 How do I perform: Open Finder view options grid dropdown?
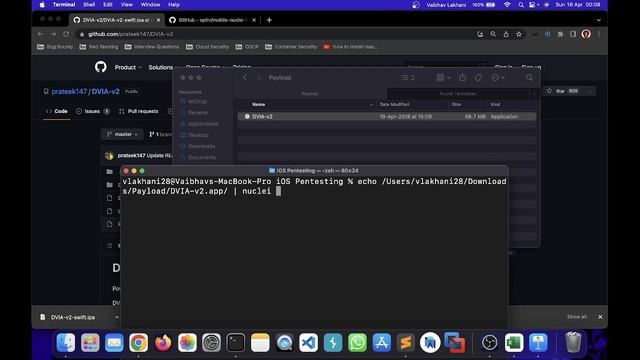[x=443, y=77]
